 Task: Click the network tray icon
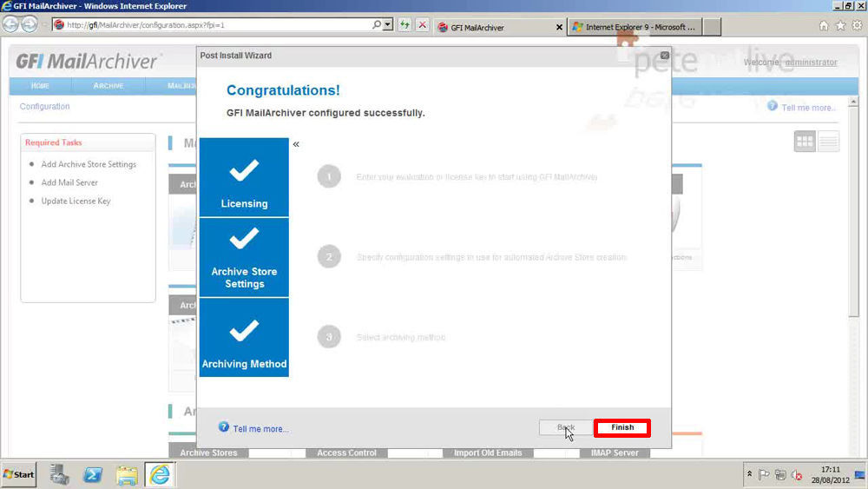(780, 474)
